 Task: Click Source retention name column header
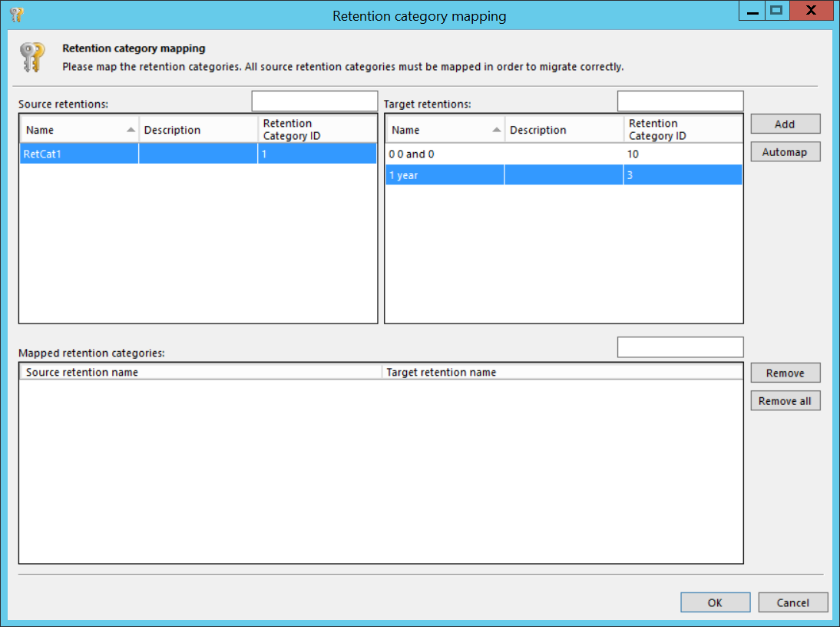[200, 373]
